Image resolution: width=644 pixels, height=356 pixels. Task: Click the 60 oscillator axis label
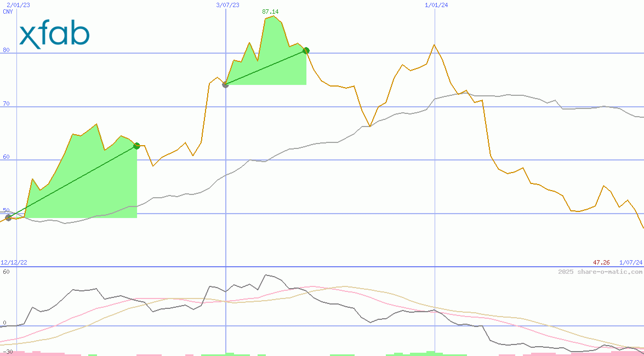(x=6, y=272)
